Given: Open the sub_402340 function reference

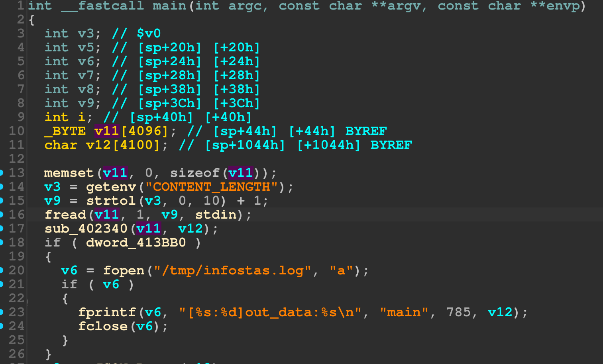Looking at the screenshot, I should tap(86, 229).
